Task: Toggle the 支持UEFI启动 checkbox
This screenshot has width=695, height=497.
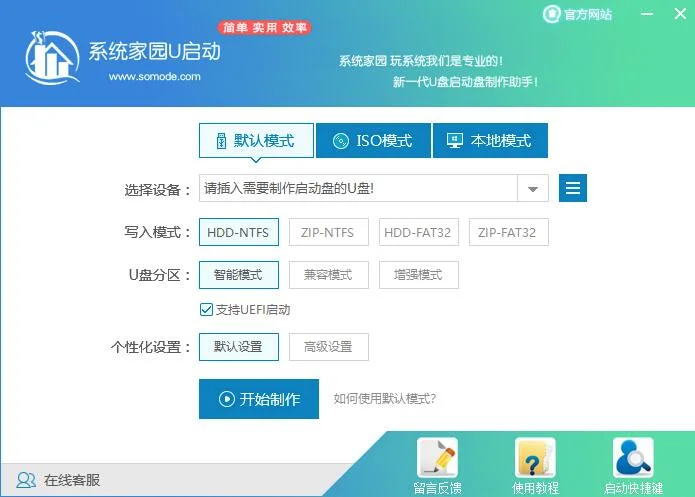Action: (207, 310)
